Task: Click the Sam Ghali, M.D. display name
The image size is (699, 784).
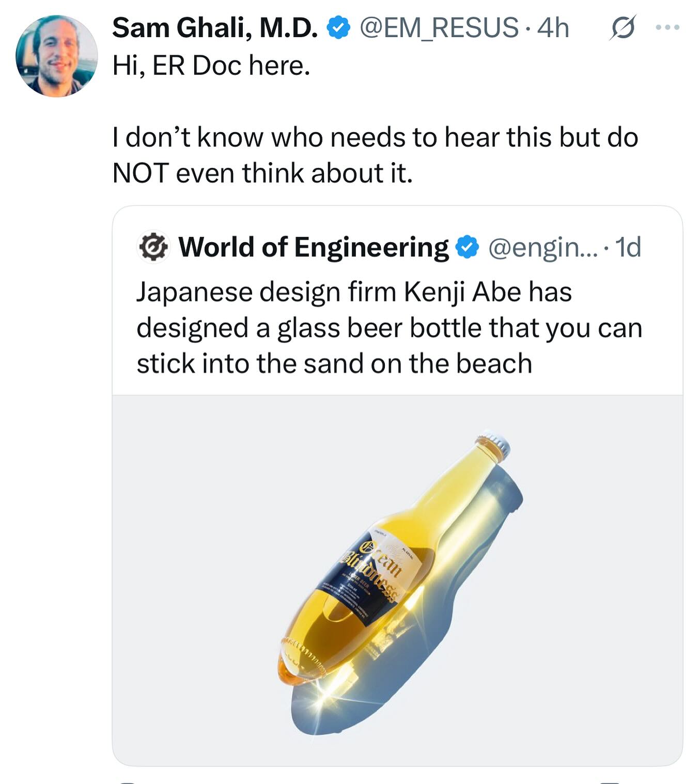Action: point(215,27)
